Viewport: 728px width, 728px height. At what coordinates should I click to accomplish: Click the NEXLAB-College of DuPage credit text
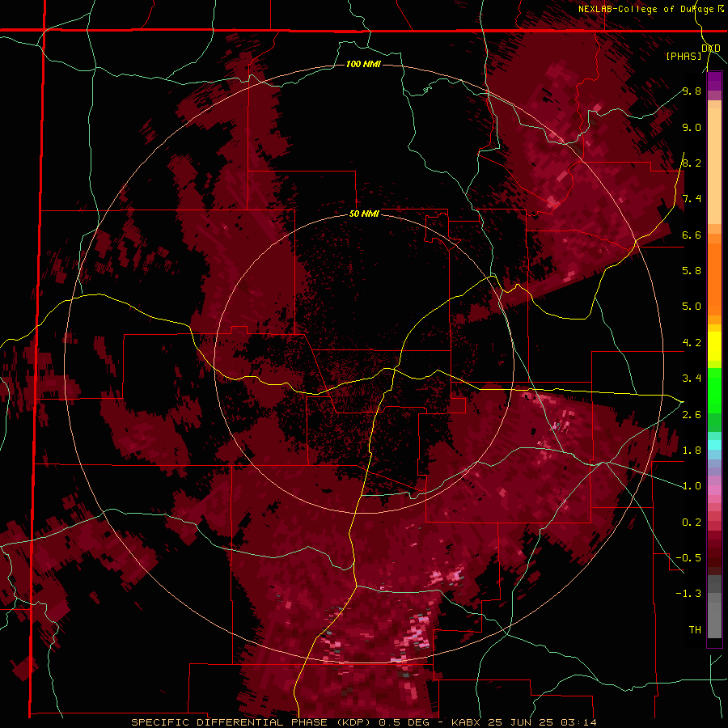pyautogui.click(x=650, y=9)
